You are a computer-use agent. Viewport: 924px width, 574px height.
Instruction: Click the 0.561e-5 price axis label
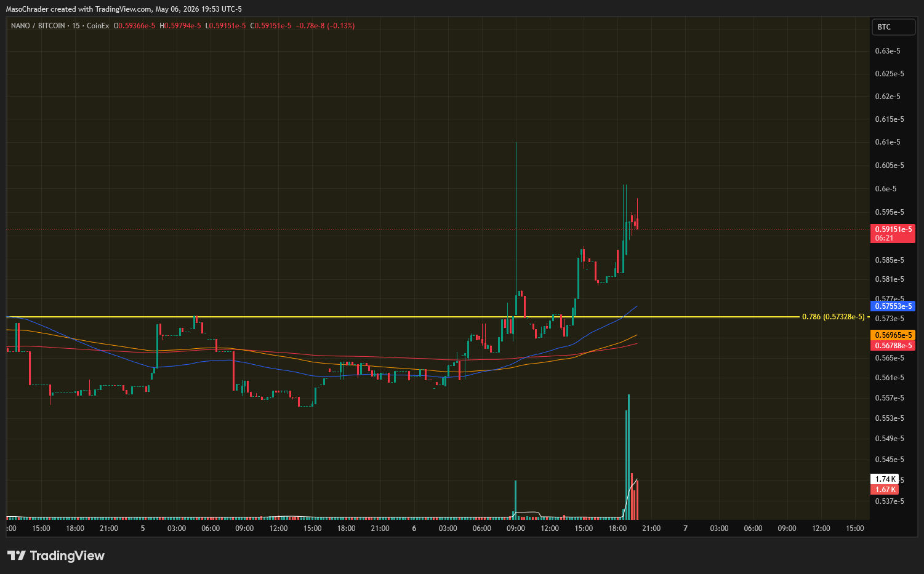[x=890, y=378]
